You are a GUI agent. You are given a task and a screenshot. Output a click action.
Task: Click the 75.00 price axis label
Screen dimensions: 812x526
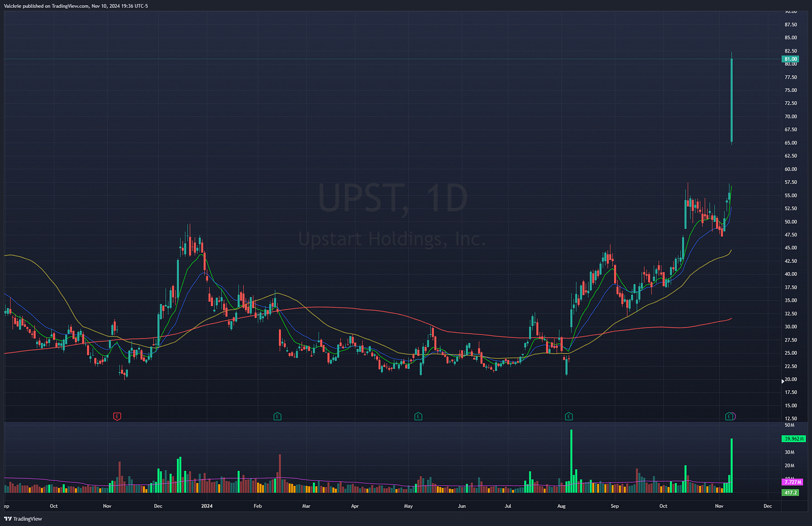(x=791, y=90)
